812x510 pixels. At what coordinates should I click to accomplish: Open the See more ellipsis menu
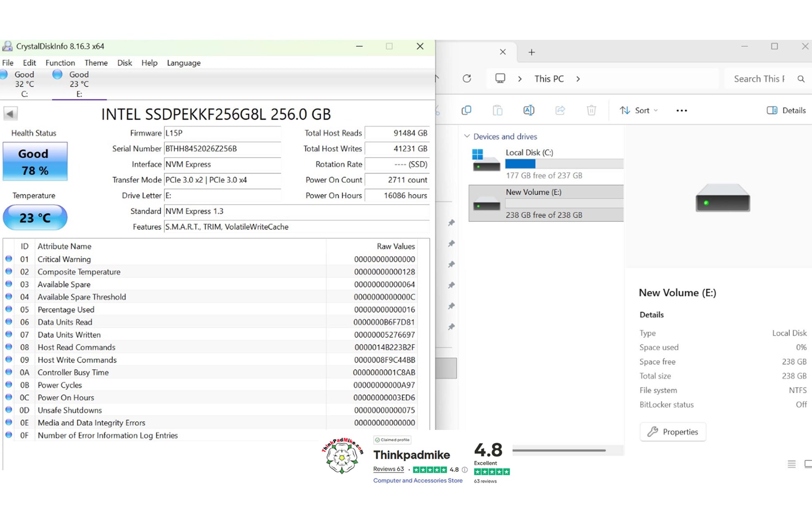681,111
